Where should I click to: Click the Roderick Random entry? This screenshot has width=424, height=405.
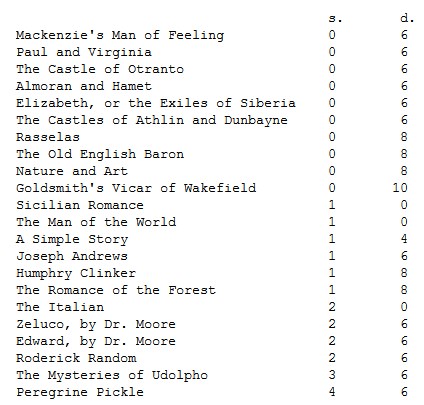coord(76,358)
